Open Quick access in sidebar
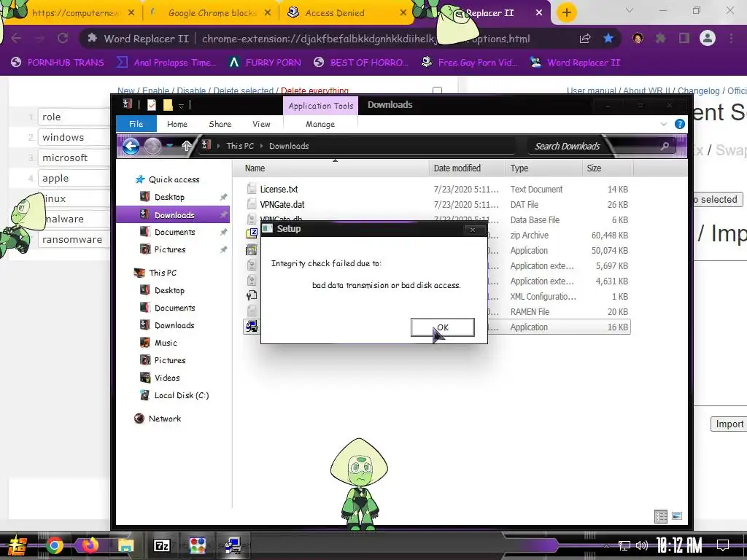 174,179
